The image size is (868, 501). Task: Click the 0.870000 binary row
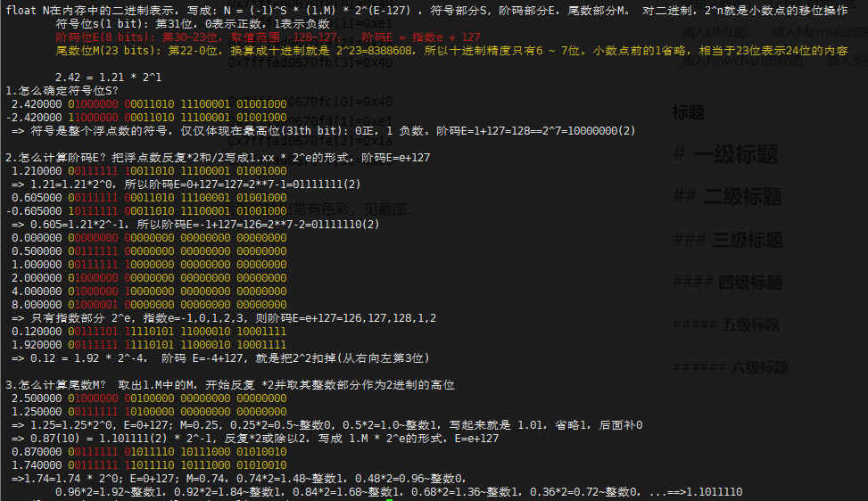(x=149, y=451)
